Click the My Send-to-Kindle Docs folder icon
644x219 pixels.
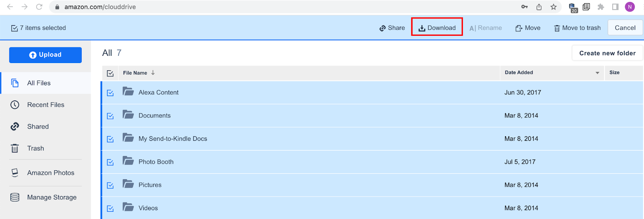(x=128, y=138)
